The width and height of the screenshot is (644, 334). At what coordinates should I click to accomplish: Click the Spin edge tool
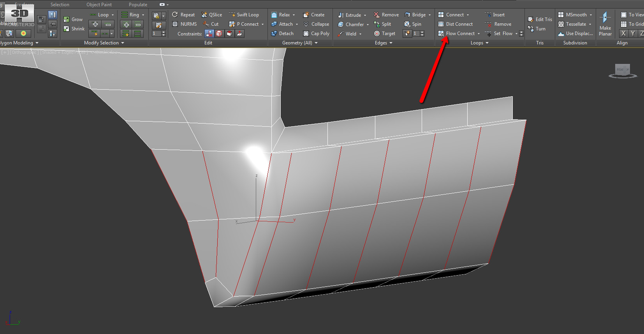coord(413,24)
